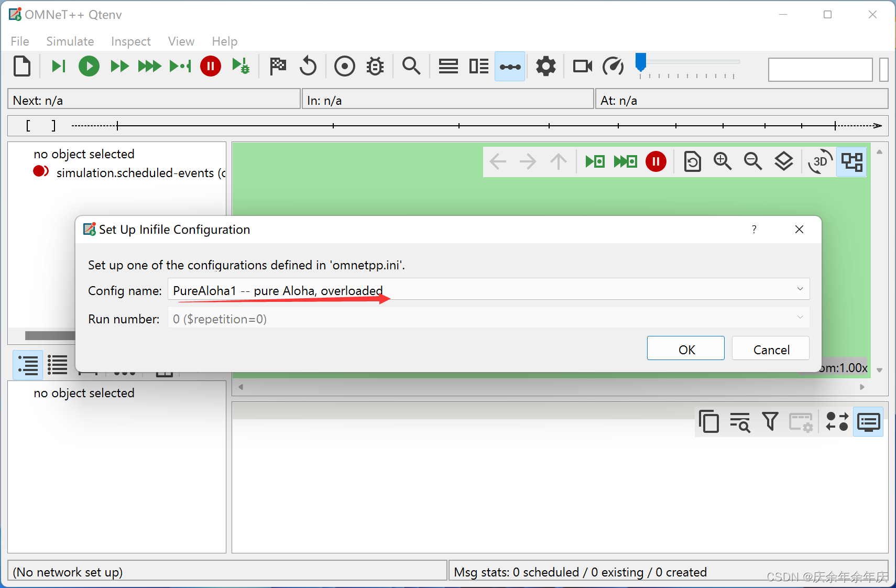
Task: Select simulation.scheduled-events tree item
Action: point(129,172)
